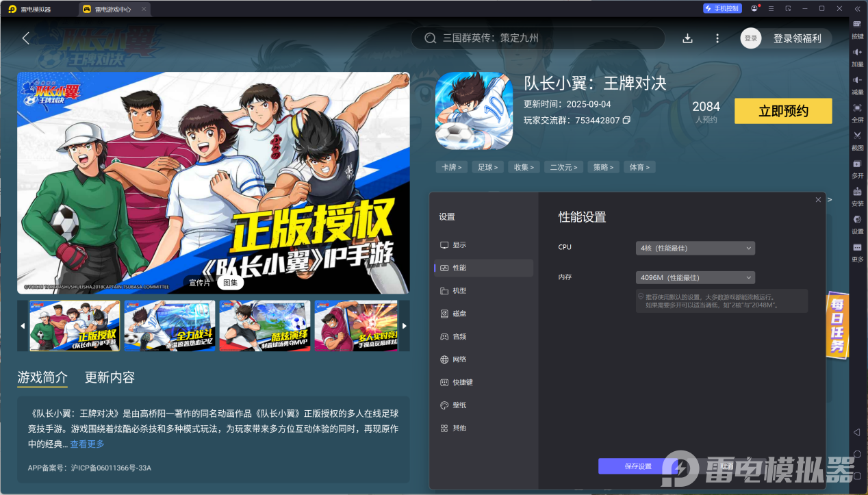Open the three-dot menu near search bar
The width and height of the screenshot is (868, 495).
(717, 38)
